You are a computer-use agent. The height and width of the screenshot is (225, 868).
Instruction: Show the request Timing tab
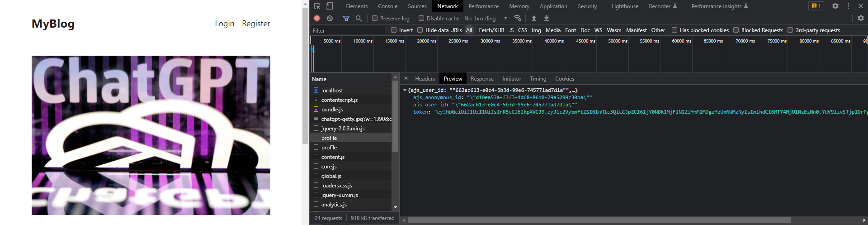click(x=538, y=79)
